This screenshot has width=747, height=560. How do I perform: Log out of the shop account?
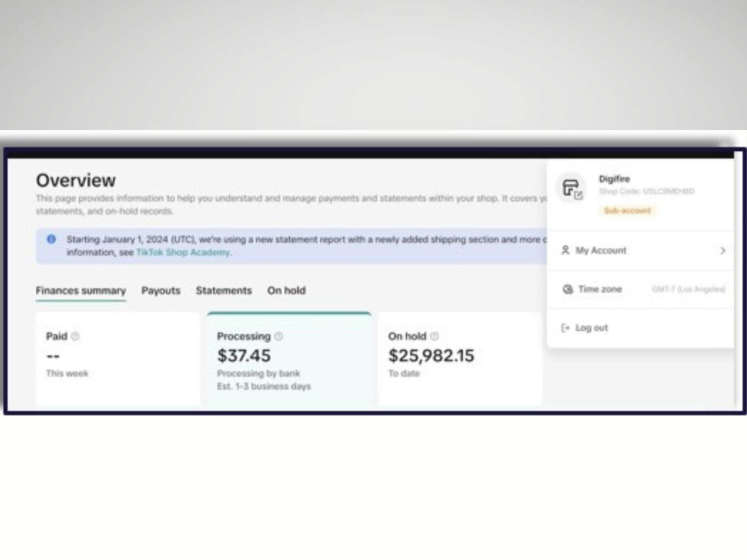coord(641,328)
